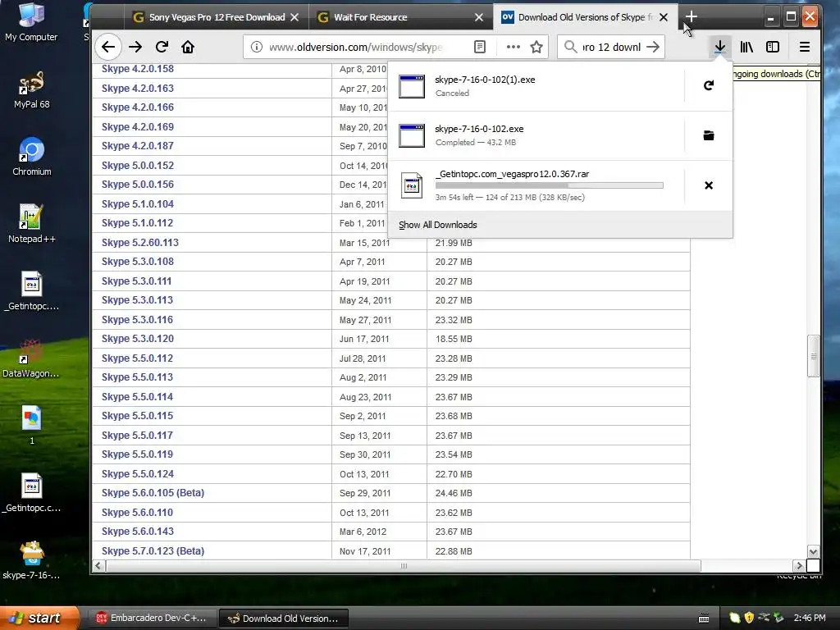
Task: Toggle reader view icon in address bar
Action: [480, 47]
